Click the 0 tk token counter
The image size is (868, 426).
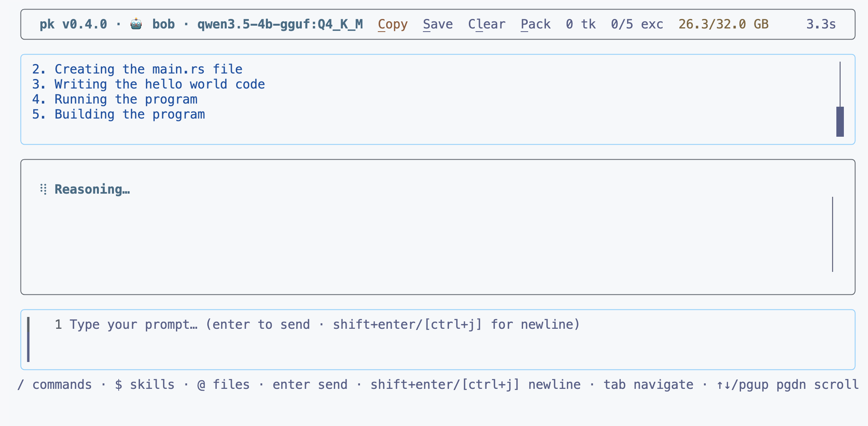pos(581,25)
